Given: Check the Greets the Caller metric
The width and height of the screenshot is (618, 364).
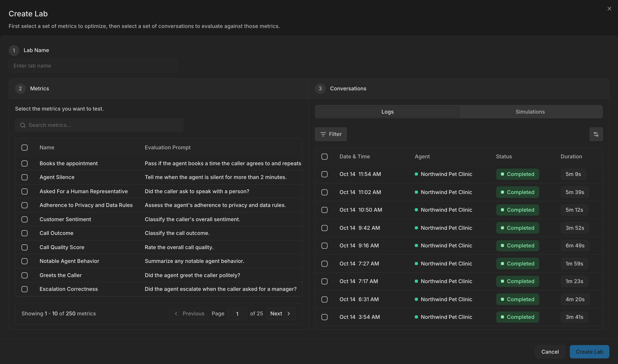Looking at the screenshot, I should click(x=25, y=275).
